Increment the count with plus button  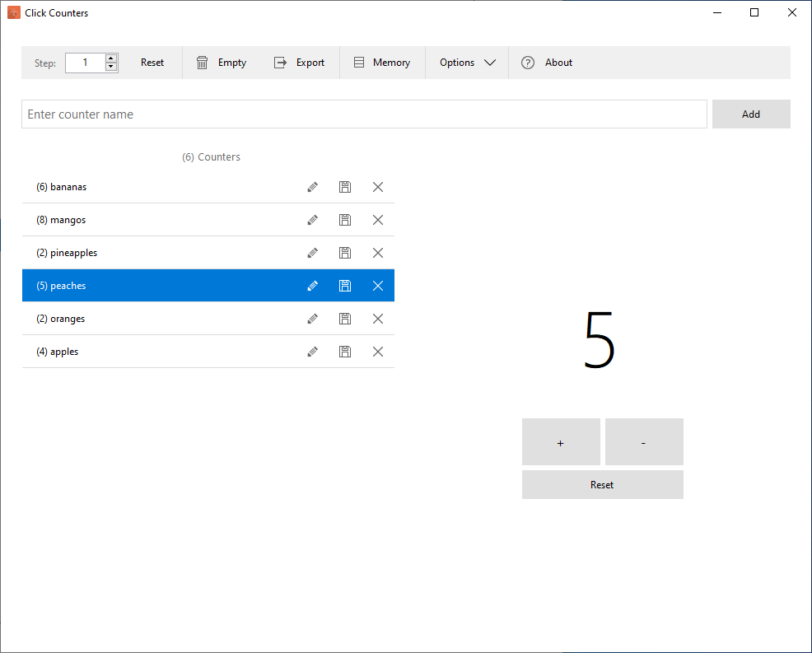click(561, 441)
